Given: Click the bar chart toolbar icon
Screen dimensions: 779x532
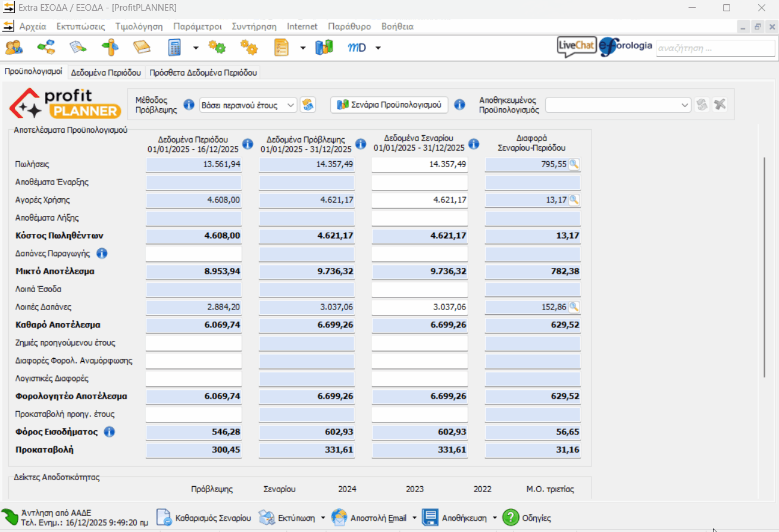Looking at the screenshot, I should pyautogui.click(x=324, y=48).
